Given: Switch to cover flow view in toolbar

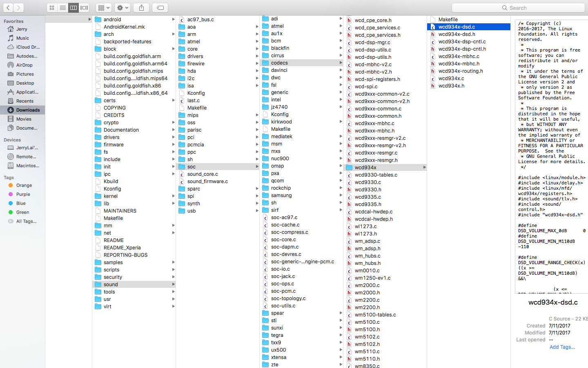Looking at the screenshot, I should [x=84, y=8].
